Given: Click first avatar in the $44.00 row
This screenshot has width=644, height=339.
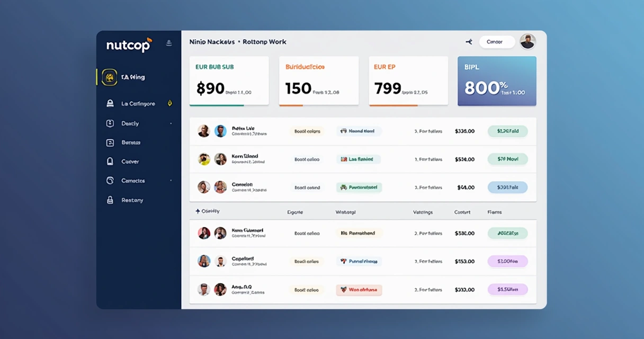Looking at the screenshot, I should click(x=204, y=187).
